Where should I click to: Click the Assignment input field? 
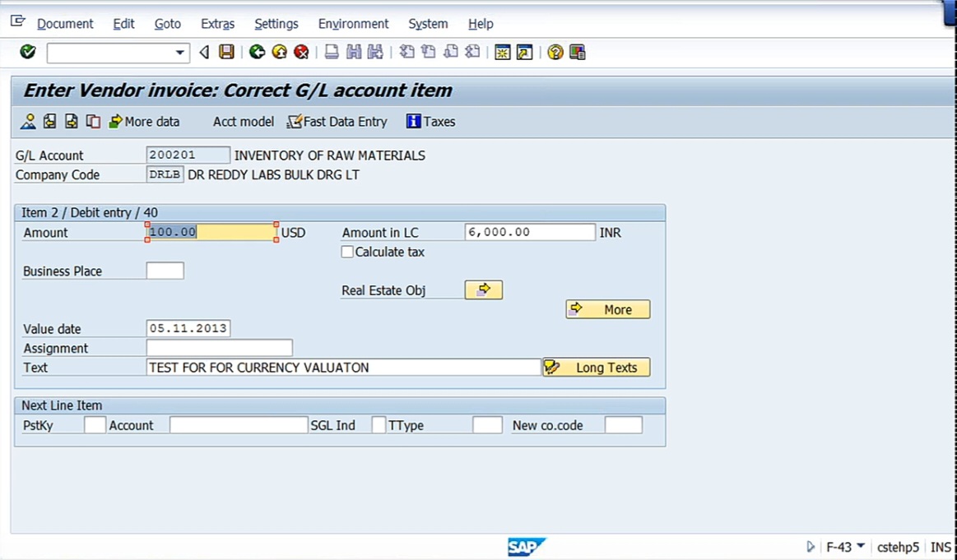[219, 348]
